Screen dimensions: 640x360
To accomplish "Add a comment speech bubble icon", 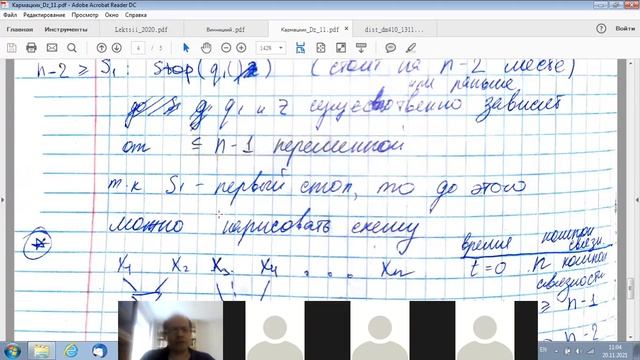I will click(x=391, y=48).
